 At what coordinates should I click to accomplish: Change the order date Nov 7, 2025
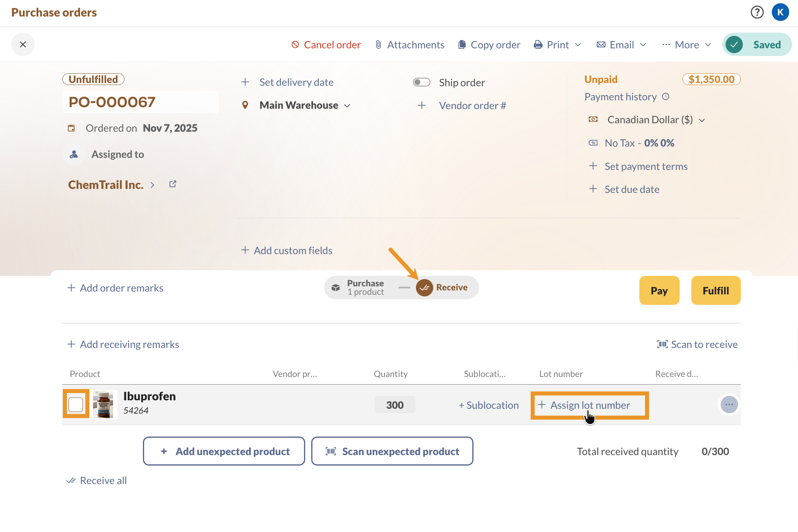[170, 128]
